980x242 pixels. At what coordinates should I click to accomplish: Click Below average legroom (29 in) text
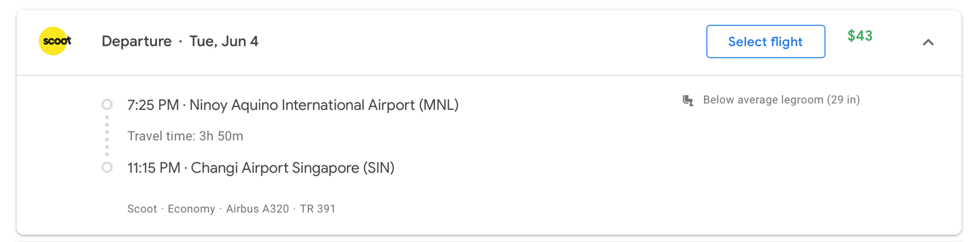pyautogui.click(x=782, y=100)
